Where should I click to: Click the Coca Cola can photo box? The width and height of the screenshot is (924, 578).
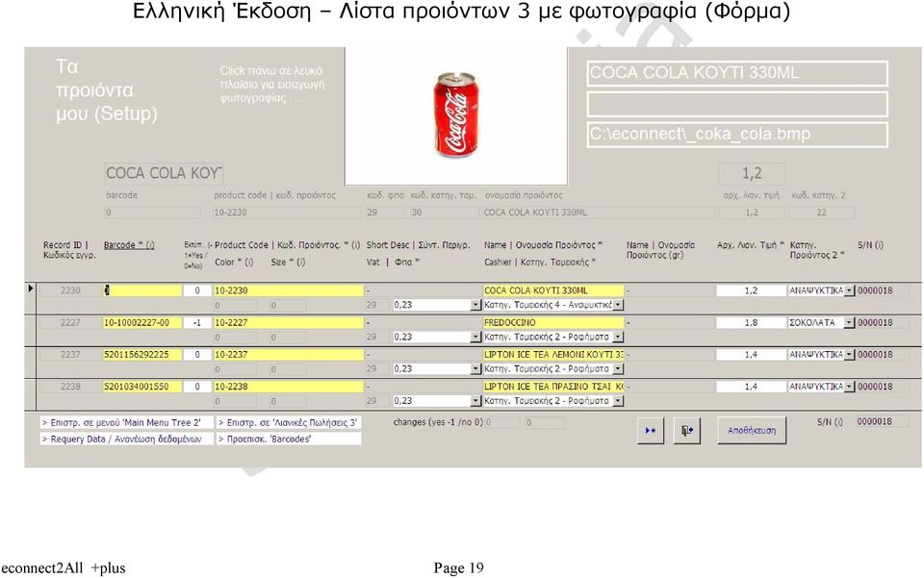[x=455, y=116]
